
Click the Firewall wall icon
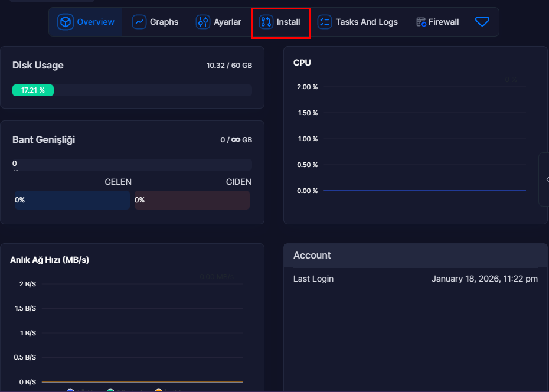421,22
